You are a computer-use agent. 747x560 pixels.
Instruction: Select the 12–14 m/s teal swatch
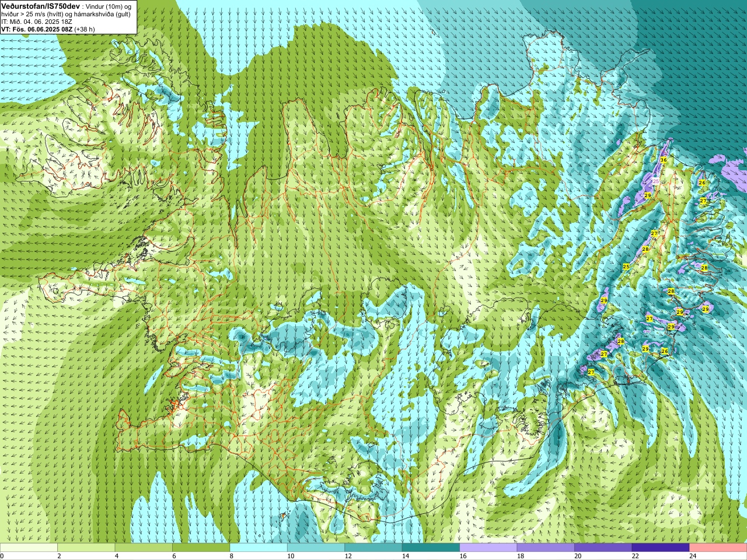point(373,548)
